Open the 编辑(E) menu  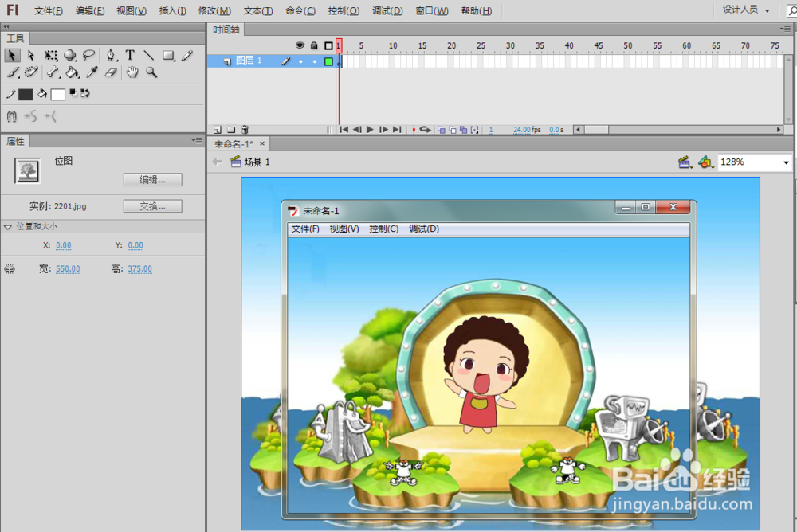[x=90, y=10]
